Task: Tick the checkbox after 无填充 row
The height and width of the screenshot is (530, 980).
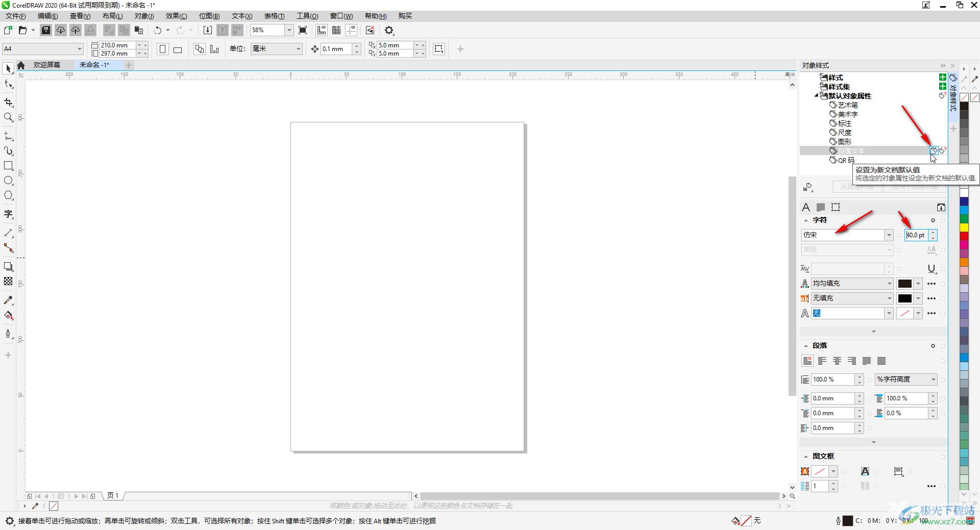Action: 943,298
